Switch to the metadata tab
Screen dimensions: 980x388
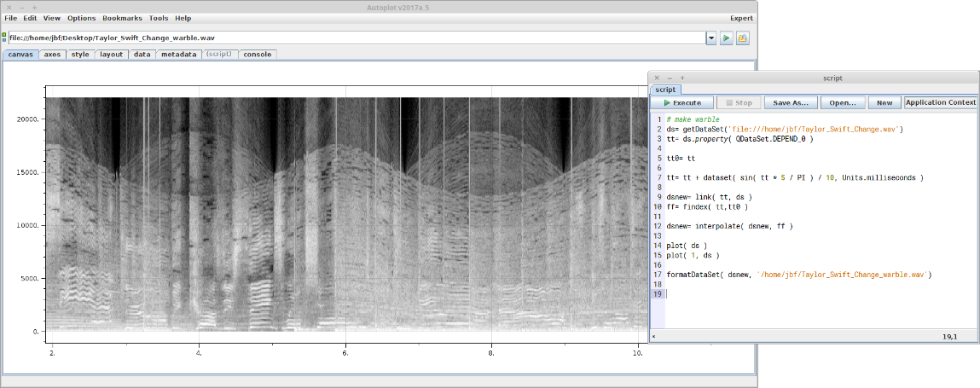tap(178, 55)
